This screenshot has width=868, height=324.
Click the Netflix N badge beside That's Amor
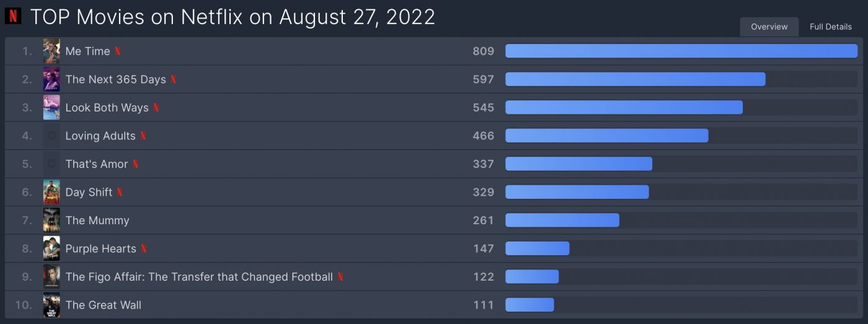click(x=135, y=164)
